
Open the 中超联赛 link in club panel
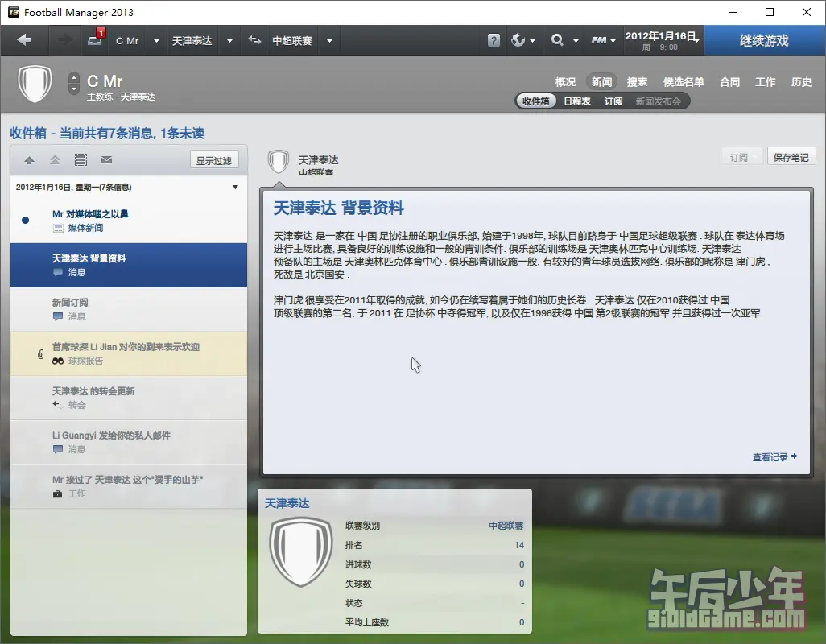click(506, 526)
